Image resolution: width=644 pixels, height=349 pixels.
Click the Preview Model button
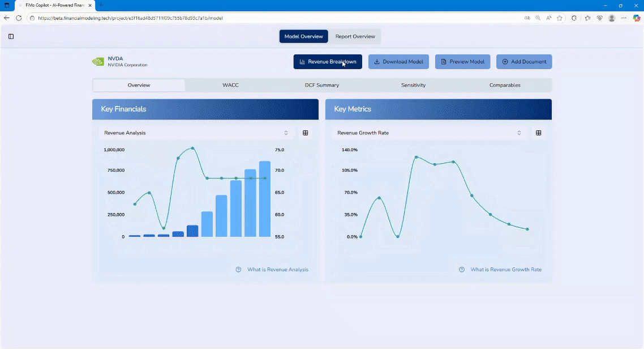(462, 62)
